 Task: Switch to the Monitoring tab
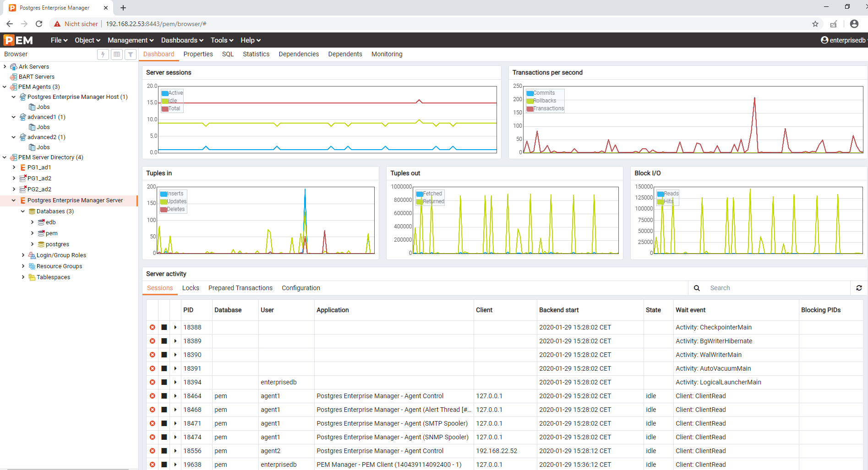[387, 54]
